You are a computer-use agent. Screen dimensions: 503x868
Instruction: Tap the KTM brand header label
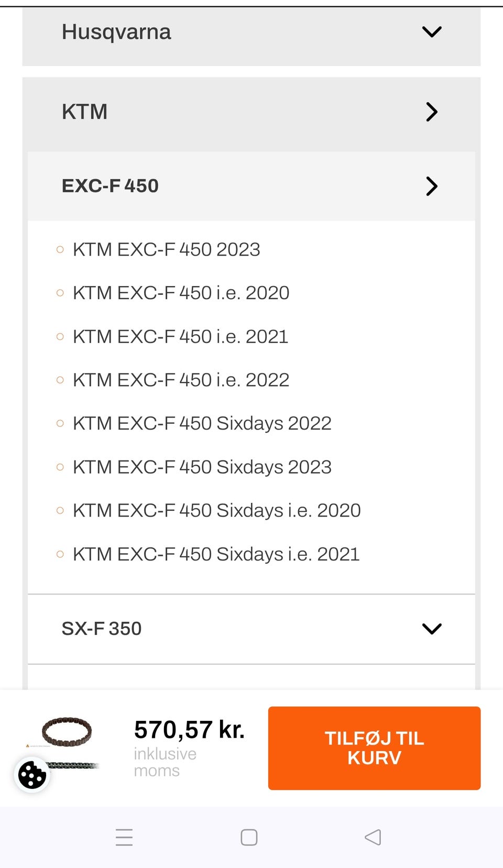pos(84,112)
